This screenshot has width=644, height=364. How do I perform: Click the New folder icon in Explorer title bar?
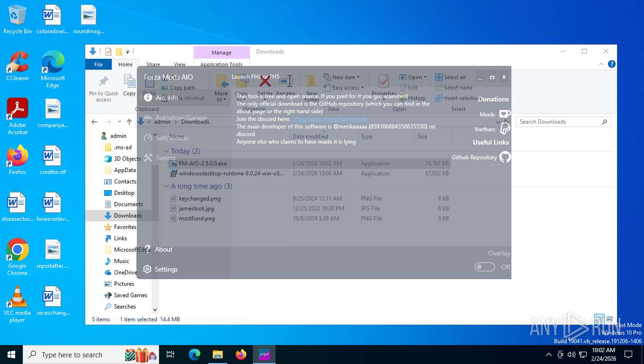pos(119,52)
